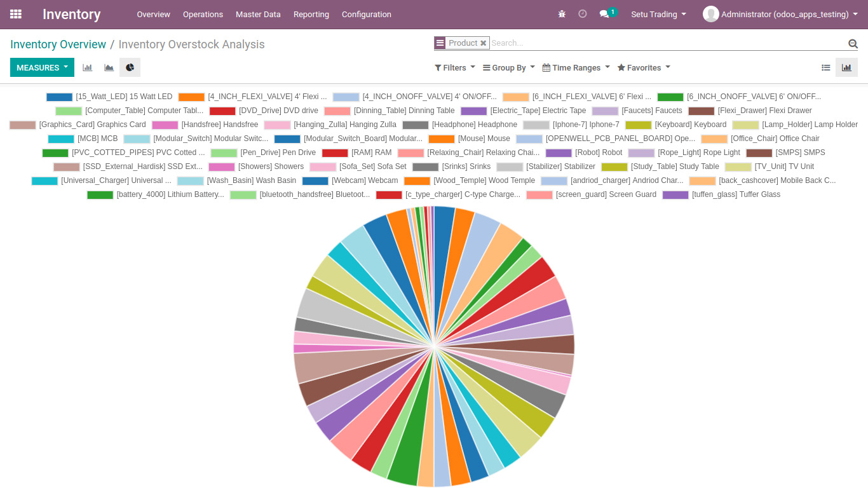Viewport: 868px width, 488px height.
Task: Click the Wash Basin legend label
Action: [252, 180]
